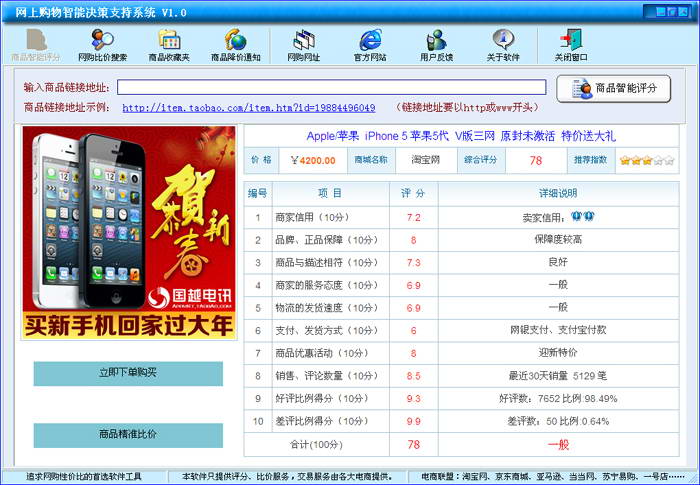
Task: Select row 差评比例得分（10分）
Action: click(461, 421)
